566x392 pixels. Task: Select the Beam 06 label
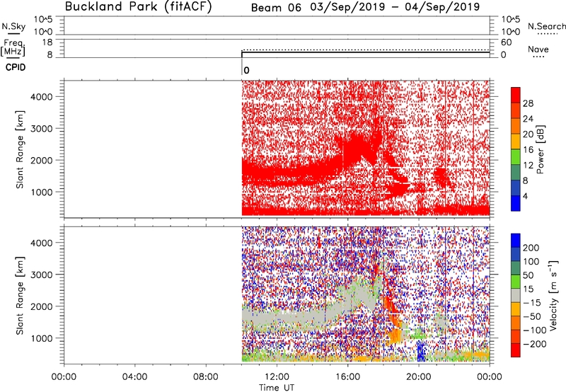click(276, 8)
